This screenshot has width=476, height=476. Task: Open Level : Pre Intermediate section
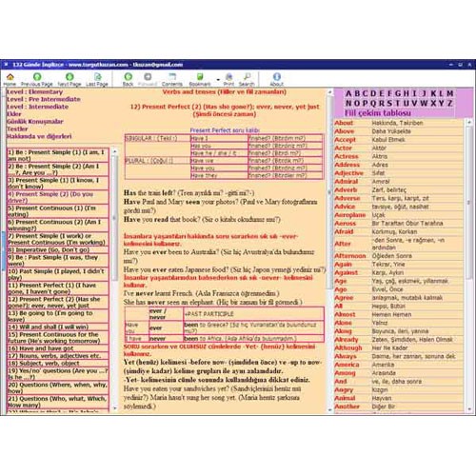(44, 99)
